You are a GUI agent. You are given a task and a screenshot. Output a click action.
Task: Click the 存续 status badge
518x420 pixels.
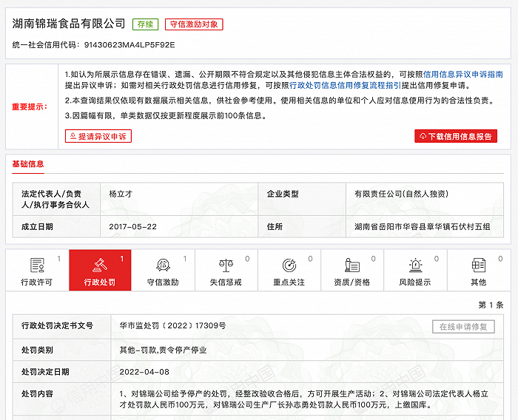tap(145, 24)
